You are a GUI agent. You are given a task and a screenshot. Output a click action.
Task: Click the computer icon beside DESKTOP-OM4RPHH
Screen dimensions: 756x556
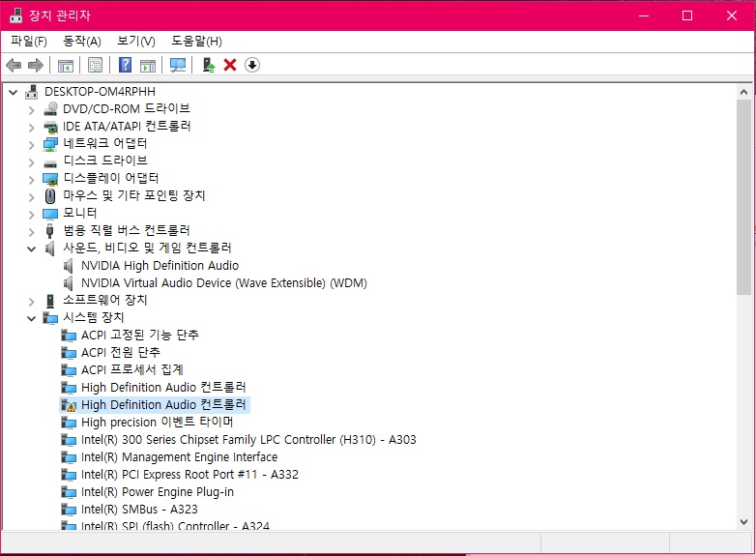tap(32, 92)
